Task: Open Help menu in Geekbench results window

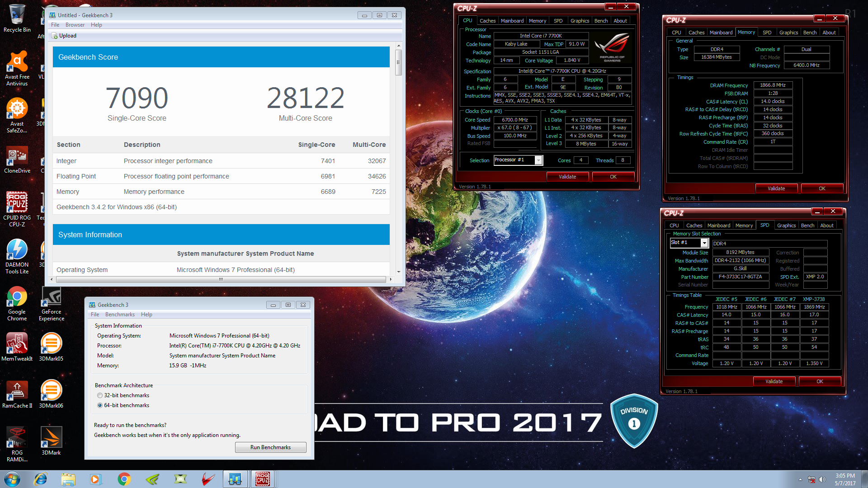Action: coord(96,25)
